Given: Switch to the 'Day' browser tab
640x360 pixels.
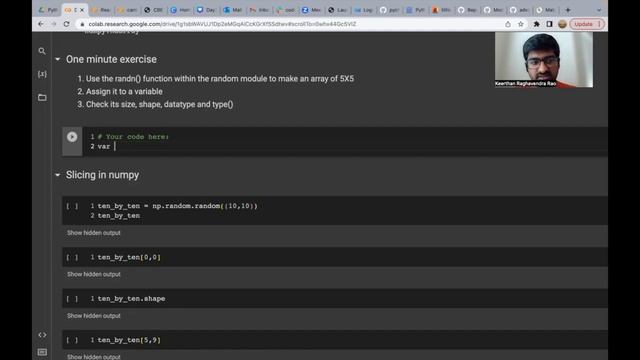Looking at the screenshot, I should (206, 10).
